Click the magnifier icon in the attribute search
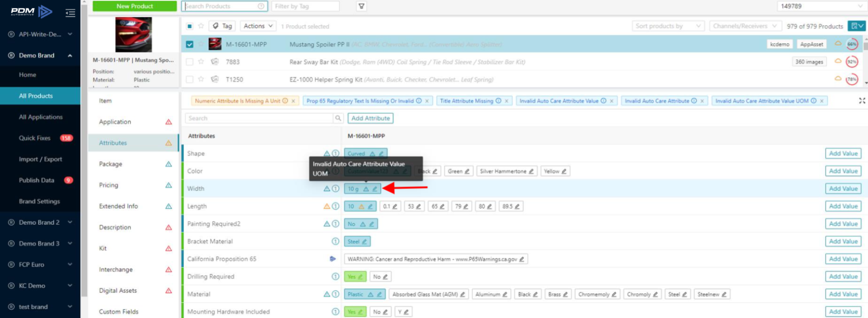 click(x=338, y=118)
